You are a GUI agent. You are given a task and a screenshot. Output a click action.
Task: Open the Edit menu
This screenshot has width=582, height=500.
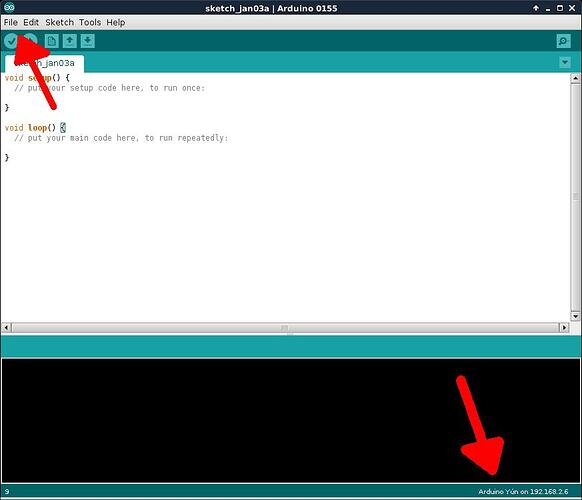coord(31,23)
